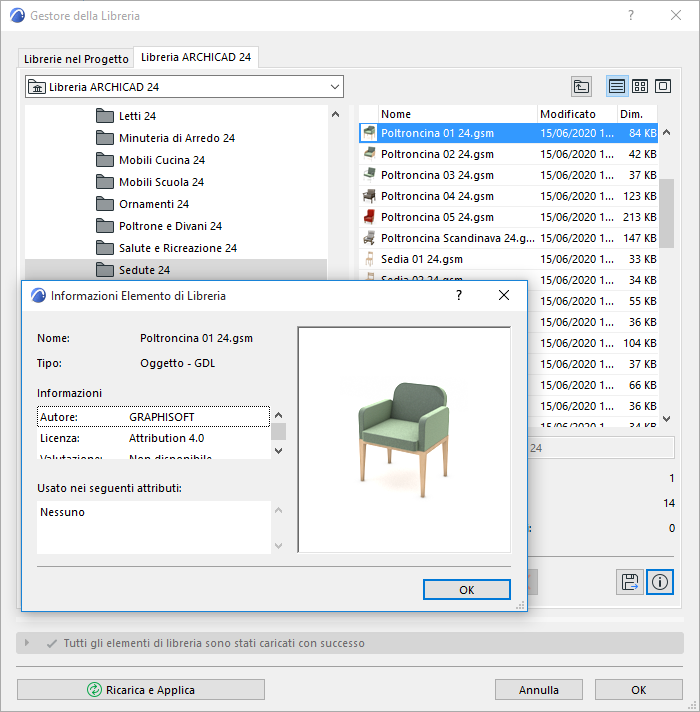Select the Autore: GRAPHISOFT row
The image size is (700, 712).
[153, 416]
